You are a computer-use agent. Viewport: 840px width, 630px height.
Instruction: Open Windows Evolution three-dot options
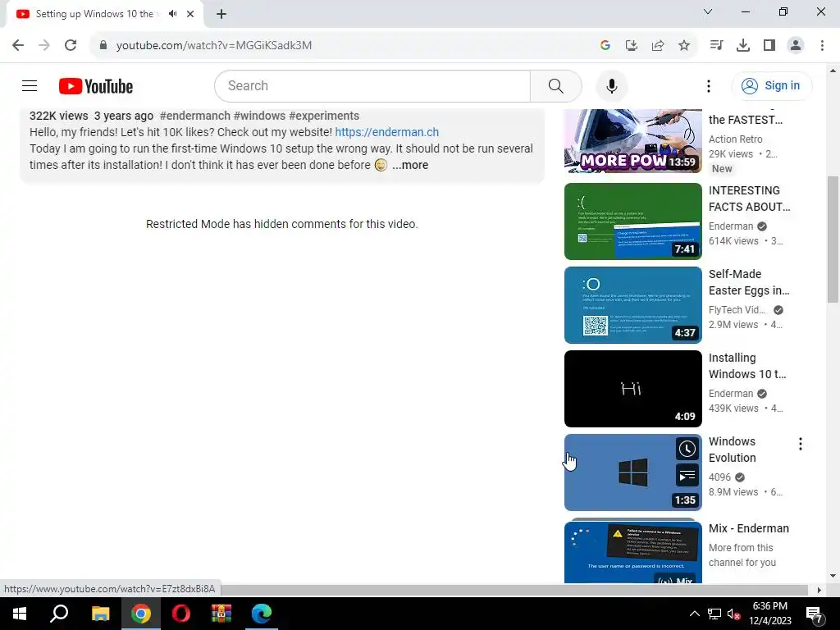[801, 444]
